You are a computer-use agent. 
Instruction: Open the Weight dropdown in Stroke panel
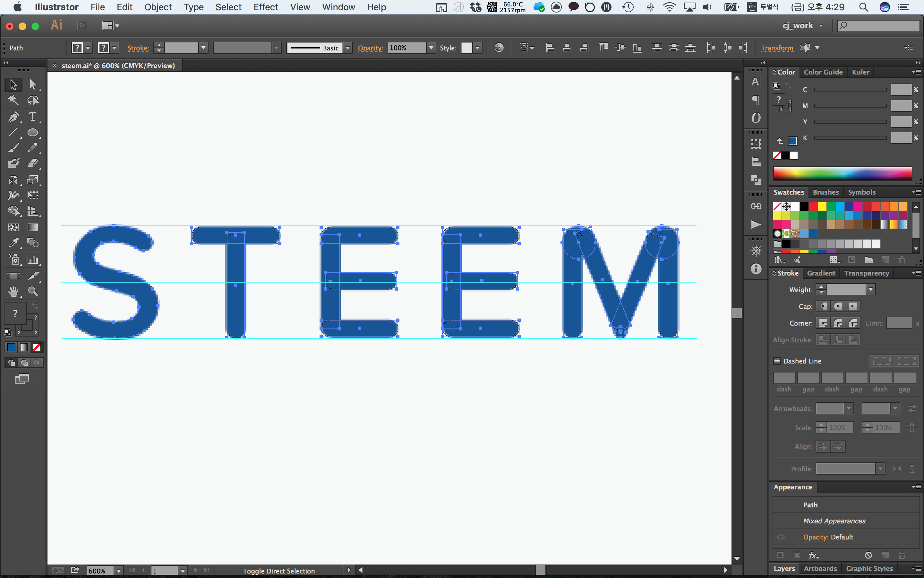[x=871, y=289]
